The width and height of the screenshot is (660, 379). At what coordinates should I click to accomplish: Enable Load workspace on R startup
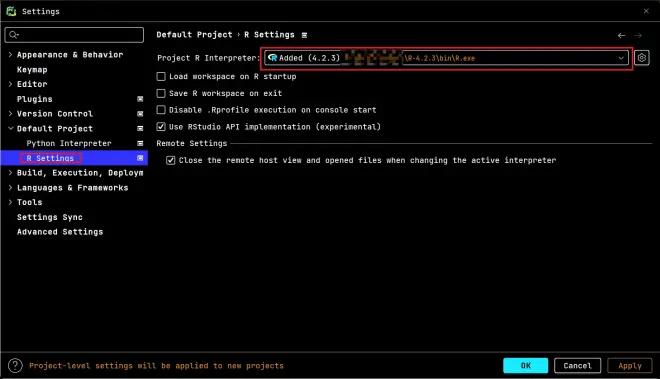(x=161, y=77)
